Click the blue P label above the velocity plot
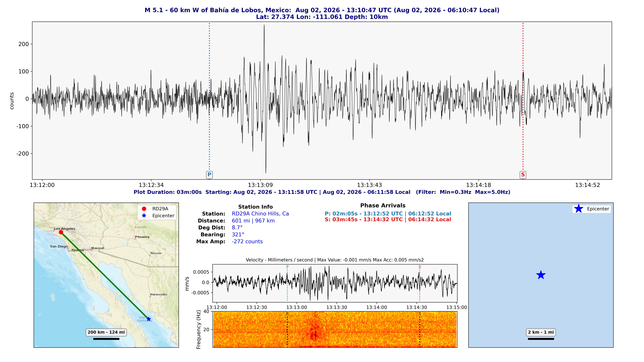The image size is (644, 362). click(x=287, y=267)
